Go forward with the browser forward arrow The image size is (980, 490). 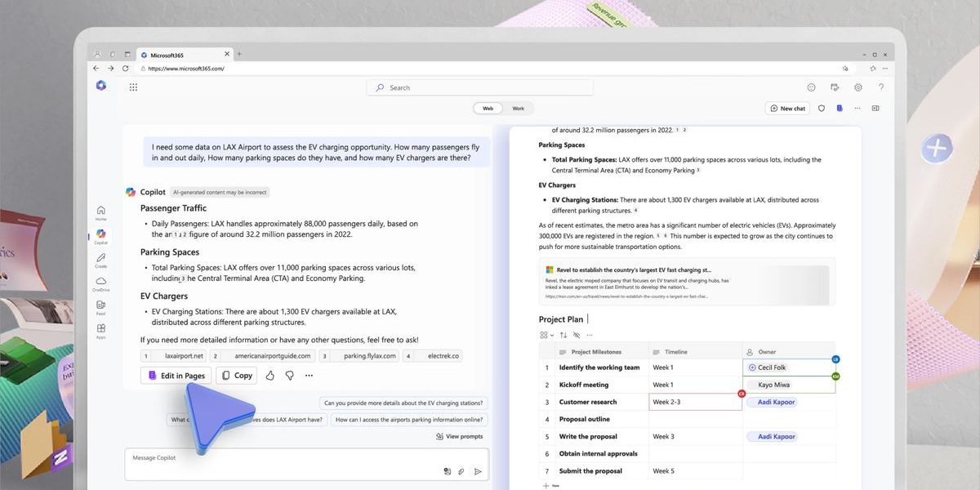(x=111, y=69)
